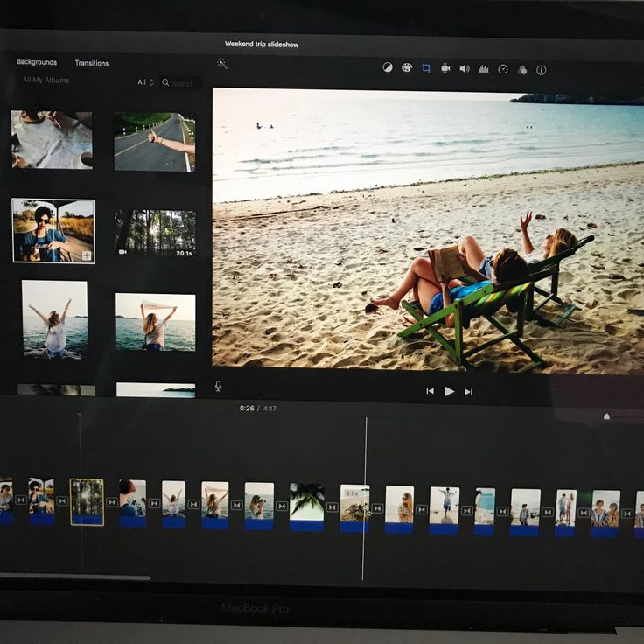Select All My Albums library label
Image resolution: width=644 pixels, height=644 pixels.
click(46, 80)
